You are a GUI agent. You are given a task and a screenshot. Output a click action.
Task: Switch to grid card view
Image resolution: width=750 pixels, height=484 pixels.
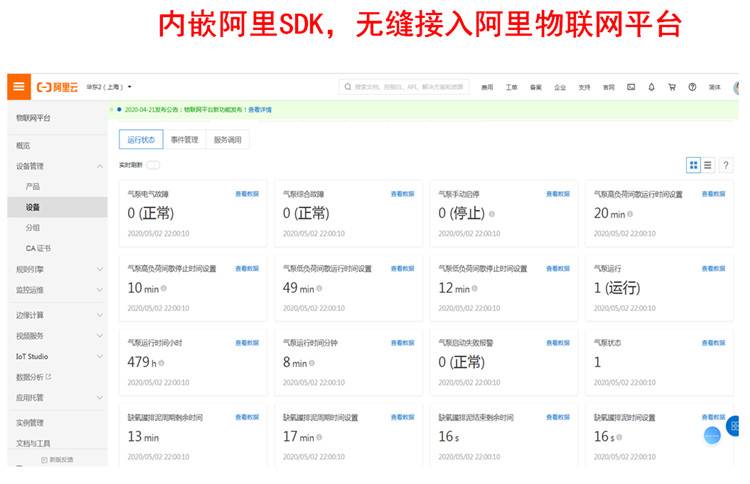693,165
